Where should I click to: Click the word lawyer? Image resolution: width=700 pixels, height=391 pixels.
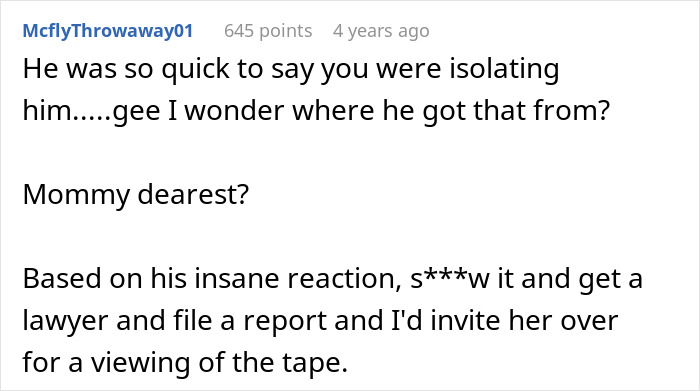[65, 322]
